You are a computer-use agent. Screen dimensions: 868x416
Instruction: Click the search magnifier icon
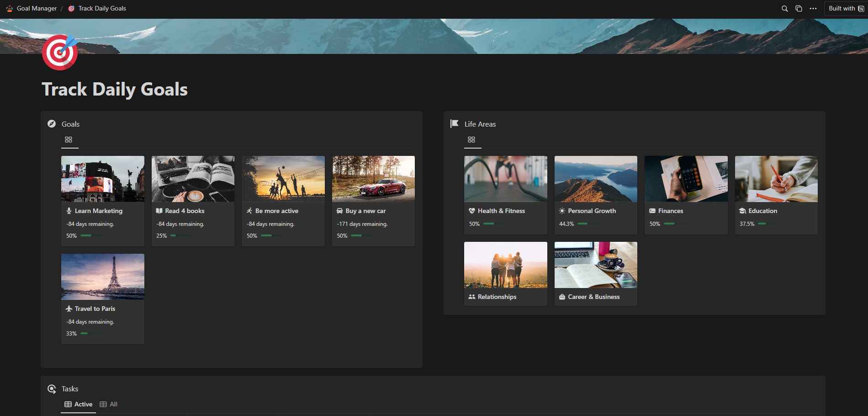click(784, 9)
